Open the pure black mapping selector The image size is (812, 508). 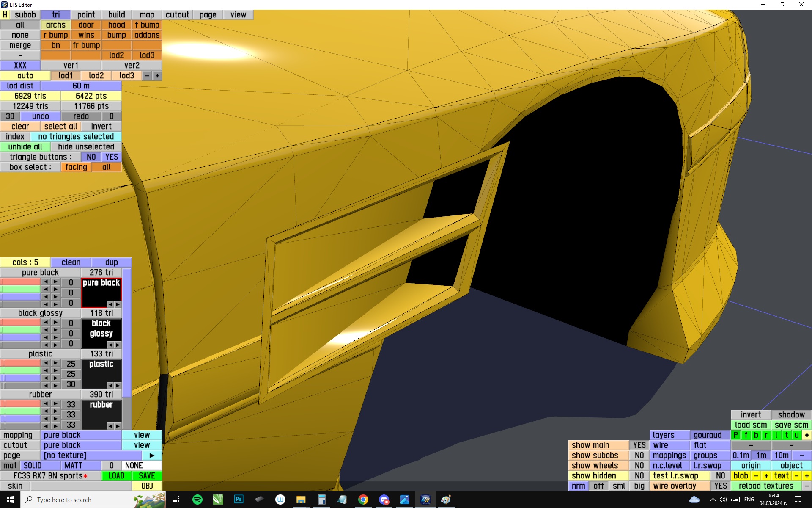tap(81, 435)
